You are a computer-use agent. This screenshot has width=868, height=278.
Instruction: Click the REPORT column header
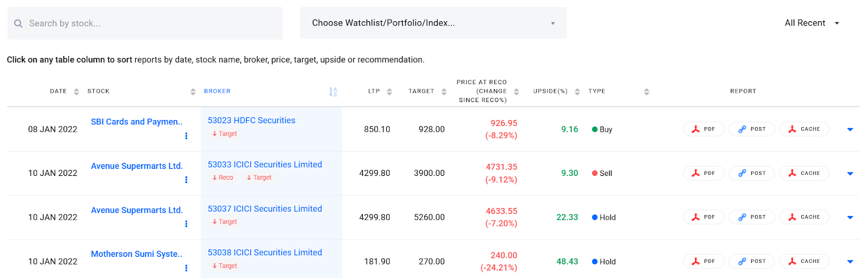[x=743, y=91]
